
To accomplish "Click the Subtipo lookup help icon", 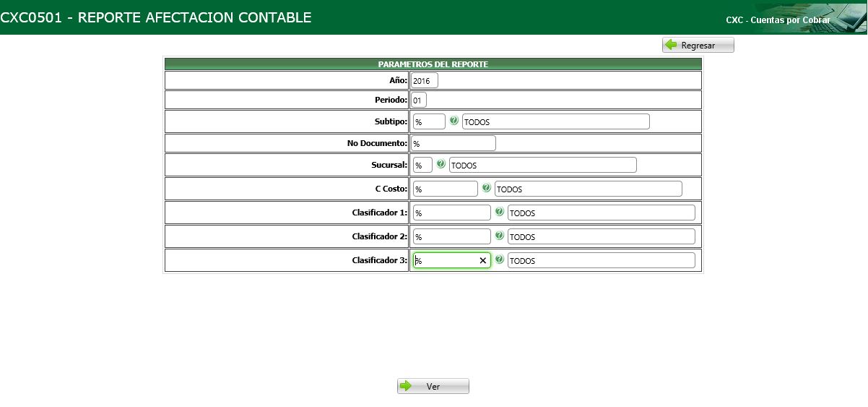I will tap(454, 121).
